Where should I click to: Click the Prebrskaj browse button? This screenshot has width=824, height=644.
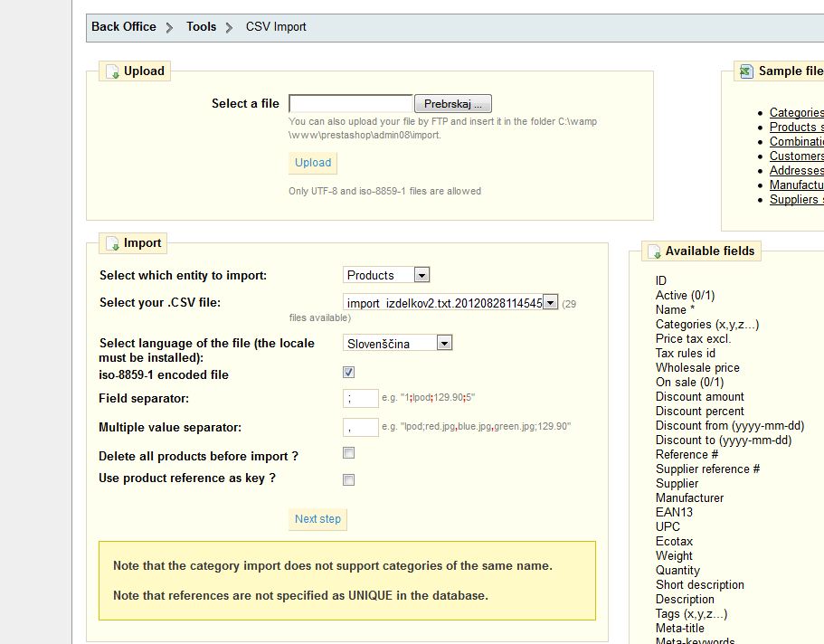pyautogui.click(x=453, y=104)
